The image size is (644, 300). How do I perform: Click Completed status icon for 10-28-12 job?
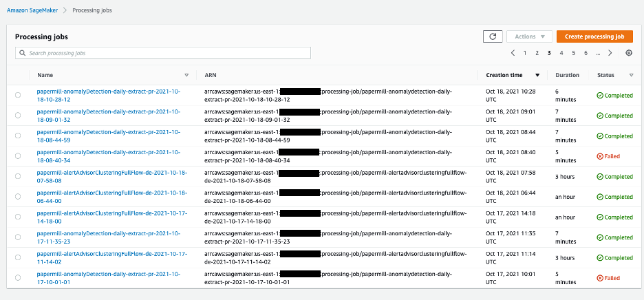coord(600,96)
